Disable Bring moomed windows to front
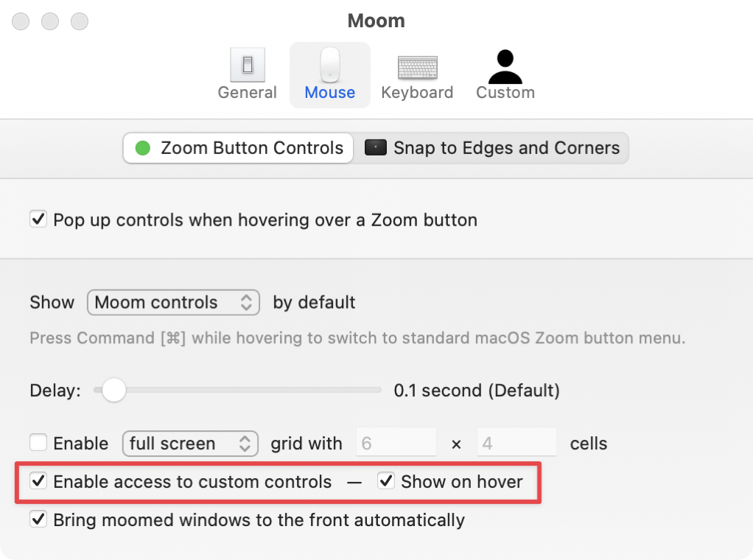The width and height of the screenshot is (753, 560). pos(38,520)
